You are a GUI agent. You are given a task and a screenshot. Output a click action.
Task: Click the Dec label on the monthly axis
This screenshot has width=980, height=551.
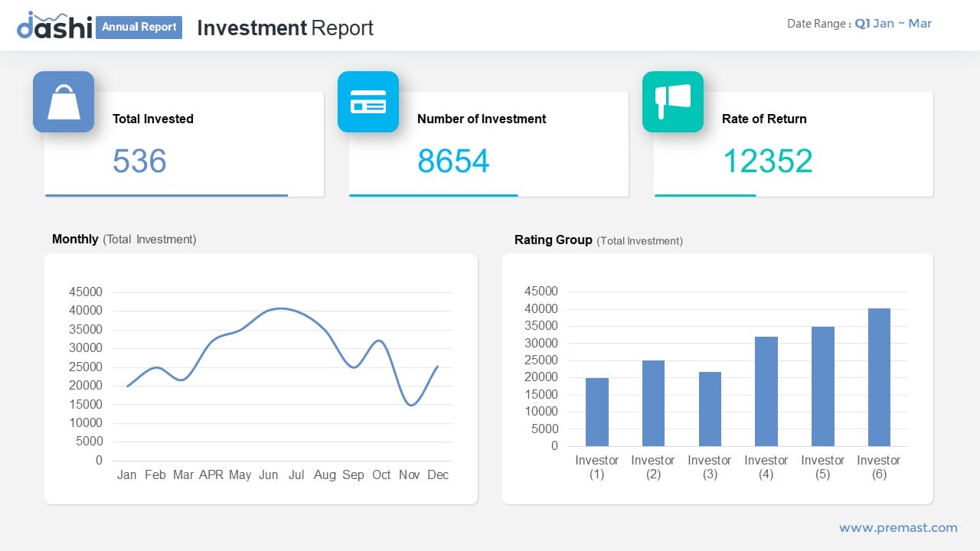click(438, 474)
